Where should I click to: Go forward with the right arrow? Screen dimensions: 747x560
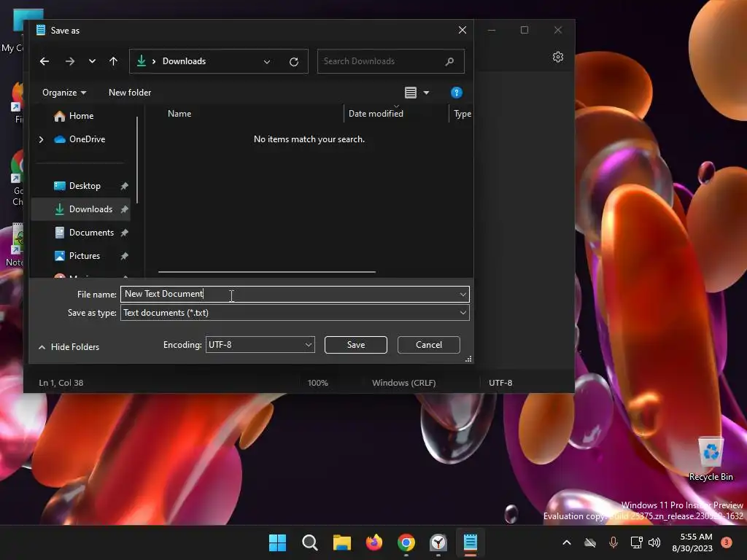(69, 61)
